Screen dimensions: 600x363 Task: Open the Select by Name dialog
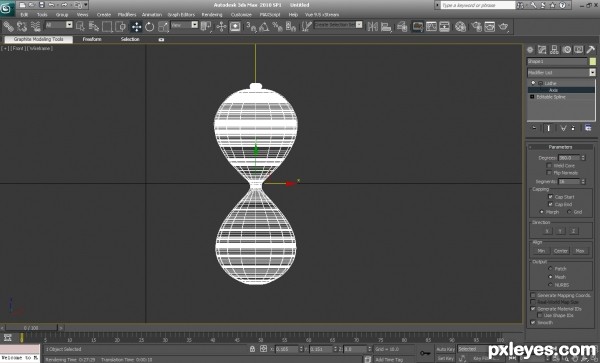click(94, 26)
